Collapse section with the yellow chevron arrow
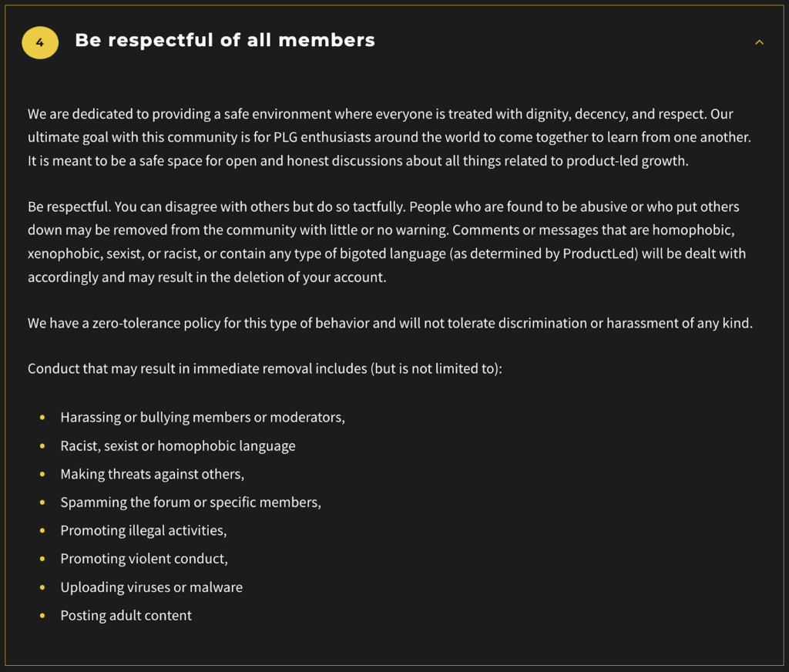The height and width of the screenshot is (672, 789). pyautogui.click(x=759, y=42)
